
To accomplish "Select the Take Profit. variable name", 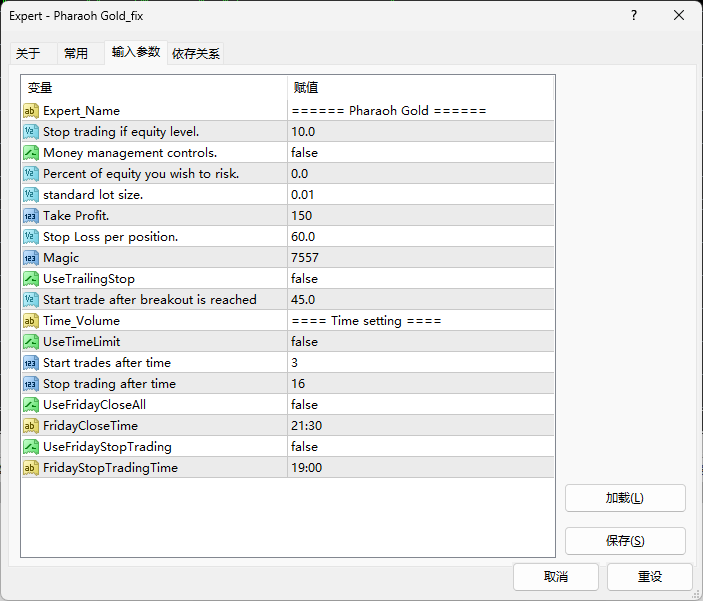I will pyautogui.click(x=76, y=216).
